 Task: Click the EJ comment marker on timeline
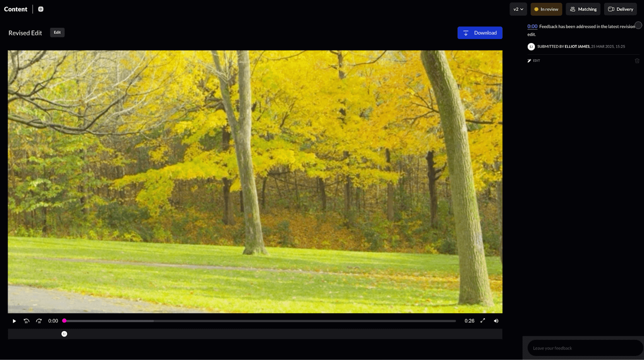click(64, 334)
